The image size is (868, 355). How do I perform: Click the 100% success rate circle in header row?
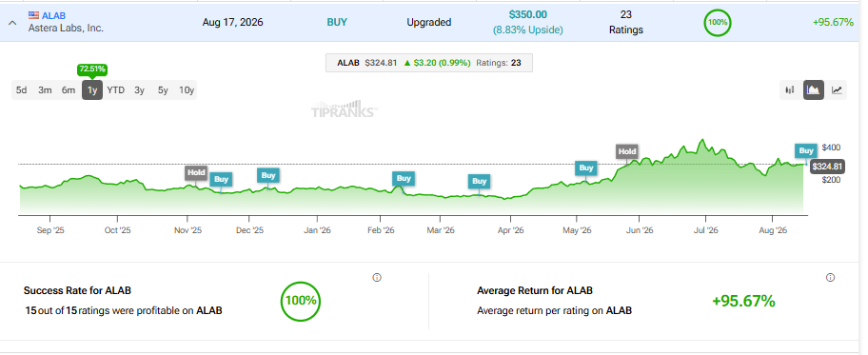pyautogui.click(x=718, y=23)
